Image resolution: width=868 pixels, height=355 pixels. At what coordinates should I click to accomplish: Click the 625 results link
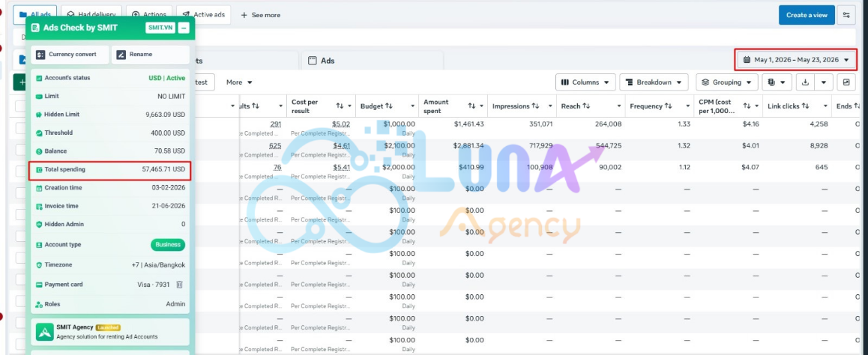(x=275, y=145)
